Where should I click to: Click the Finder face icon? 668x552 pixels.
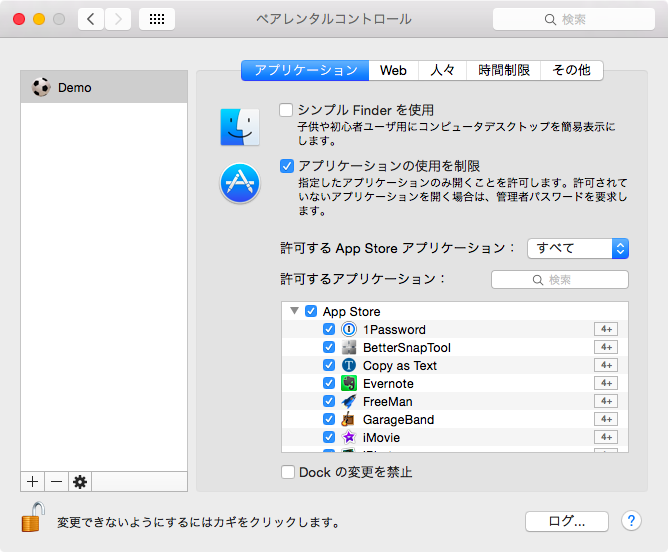pos(240,127)
